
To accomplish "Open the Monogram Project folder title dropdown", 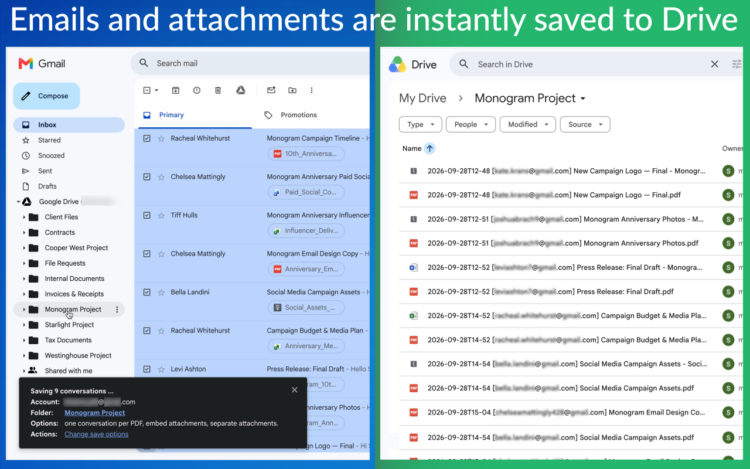I will click(x=530, y=98).
